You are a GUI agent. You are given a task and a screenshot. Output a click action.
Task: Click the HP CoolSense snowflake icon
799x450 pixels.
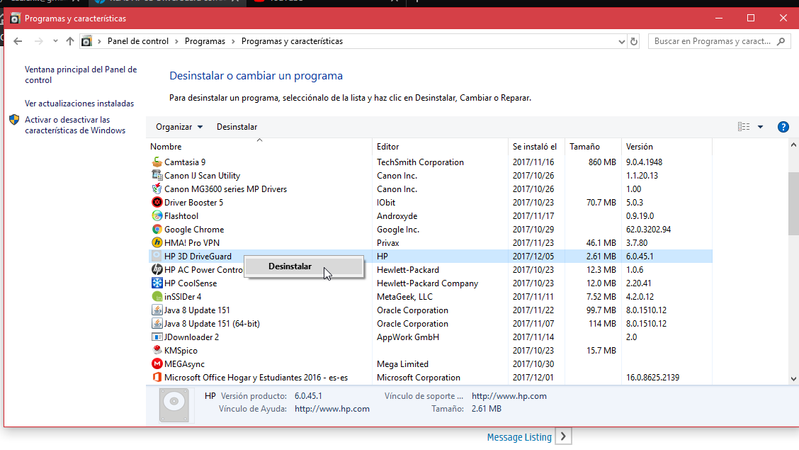point(157,283)
